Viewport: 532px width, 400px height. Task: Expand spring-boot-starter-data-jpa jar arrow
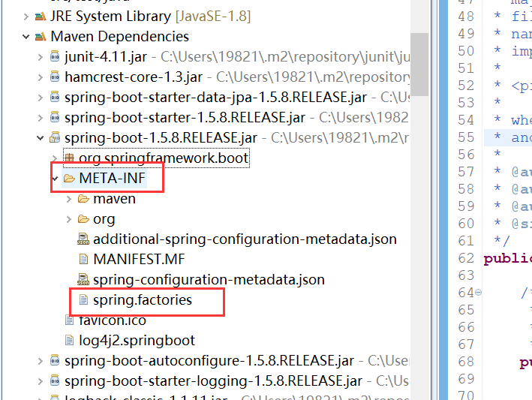41,98
